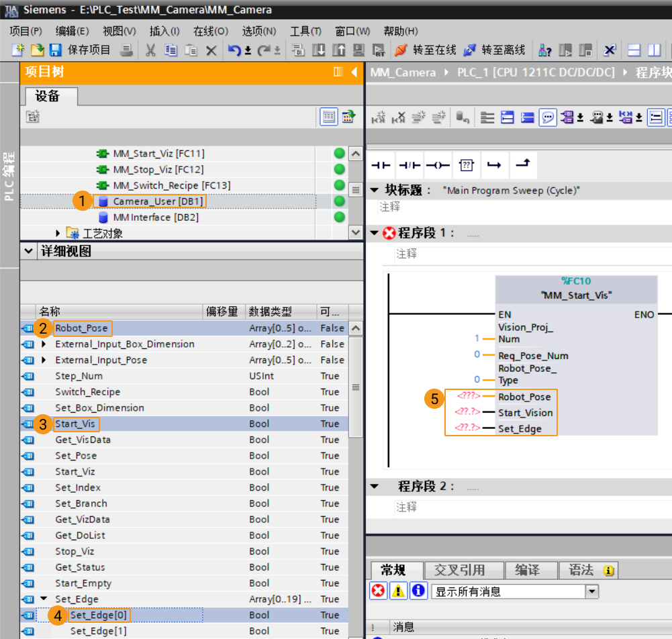Select MM_Start_Viz [FC11] block
Viewport: 672px width, 639px height.
tap(158, 154)
